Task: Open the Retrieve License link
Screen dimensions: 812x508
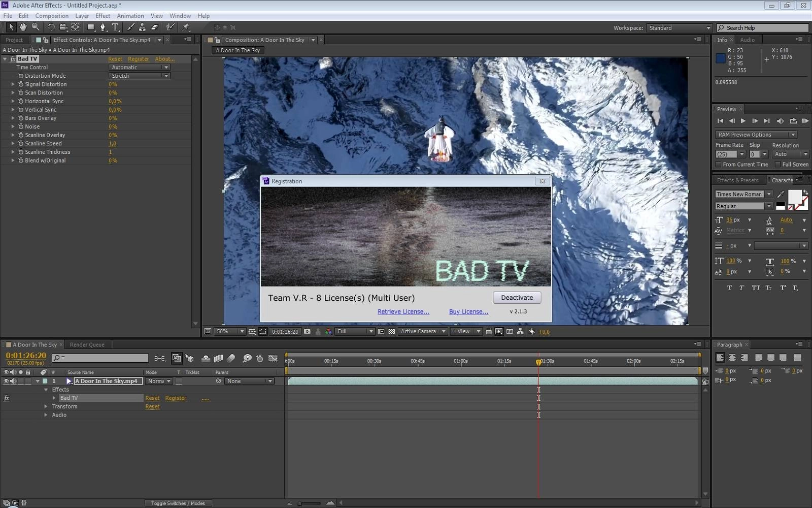Action: (x=403, y=311)
